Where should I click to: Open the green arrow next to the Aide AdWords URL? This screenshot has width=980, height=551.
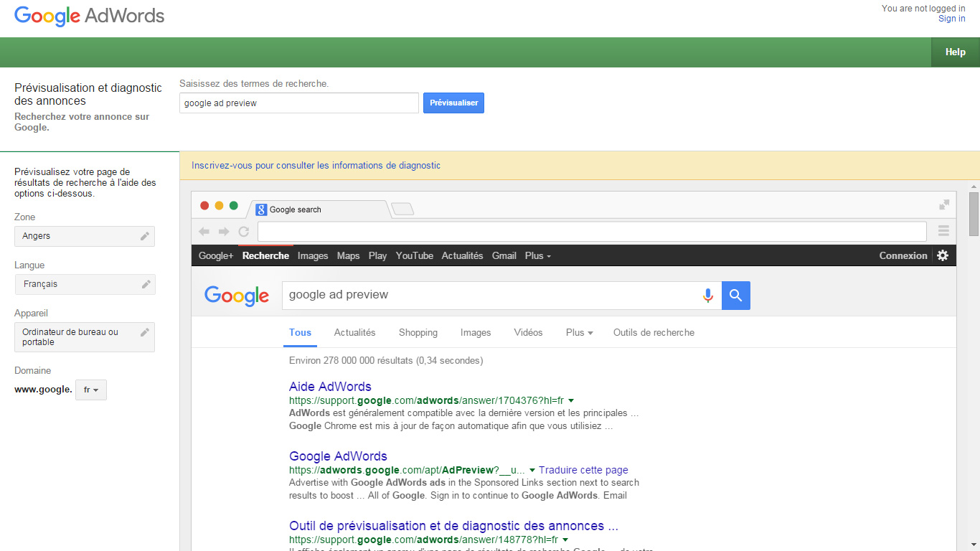[x=571, y=401]
